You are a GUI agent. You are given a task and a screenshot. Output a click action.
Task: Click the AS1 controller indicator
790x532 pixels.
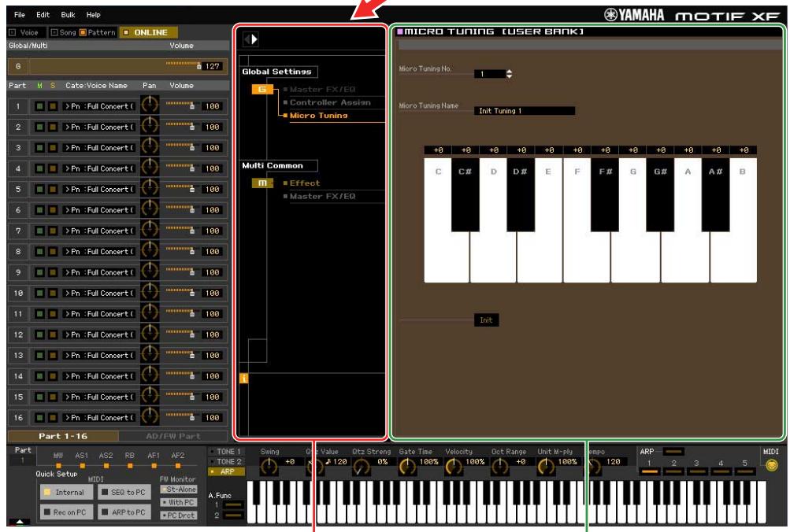click(82, 466)
